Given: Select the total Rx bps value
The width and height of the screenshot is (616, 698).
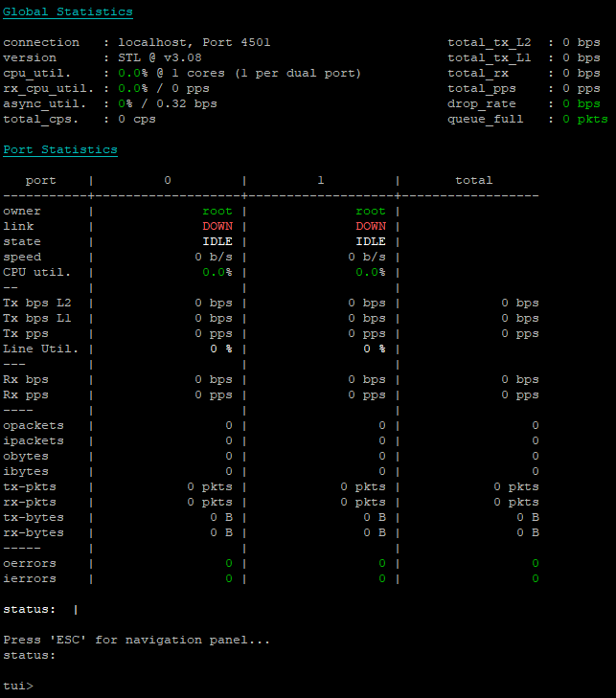Looking at the screenshot, I should 520,380.
